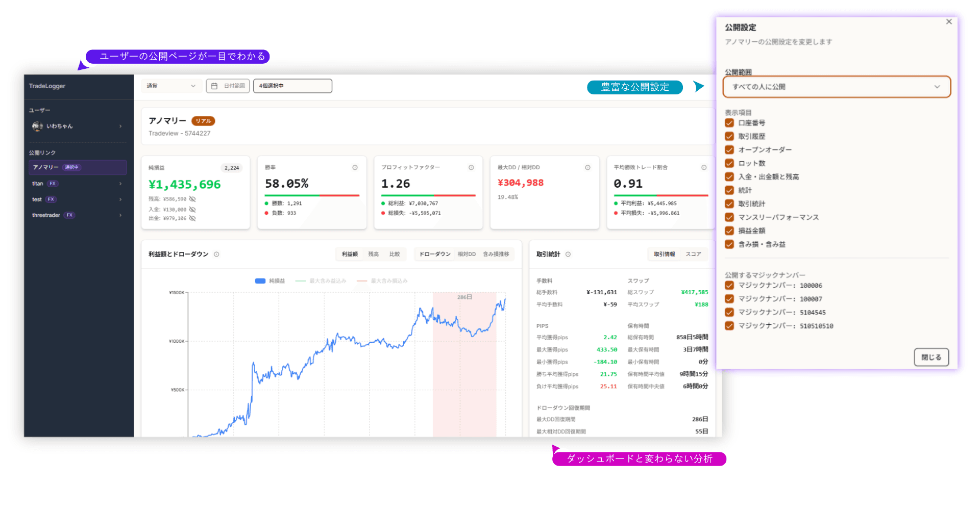Uncheck the 口座番号 checkbox
The height and width of the screenshot is (510, 980).
(729, 123)
